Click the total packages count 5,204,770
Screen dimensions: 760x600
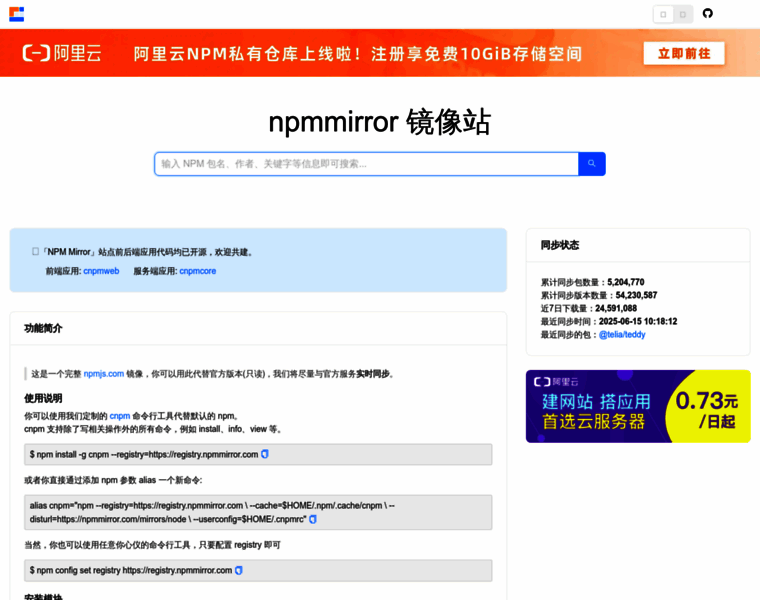626,282
